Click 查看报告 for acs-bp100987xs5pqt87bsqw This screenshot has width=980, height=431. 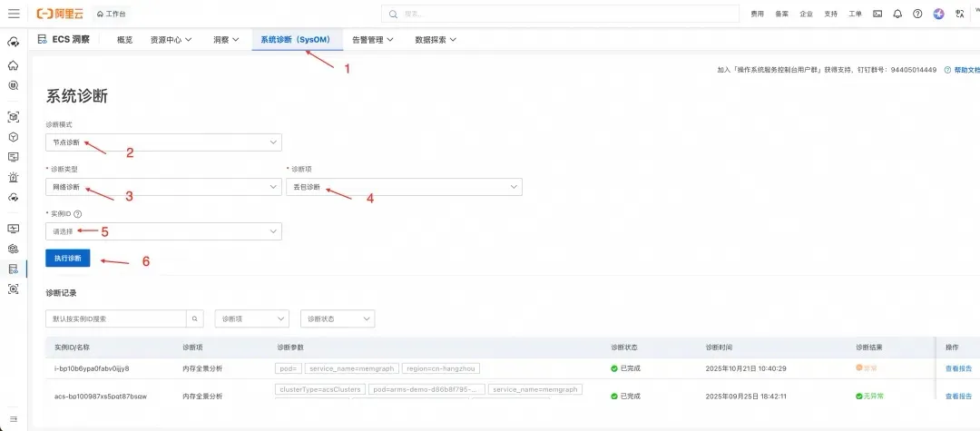pos(958,396)
